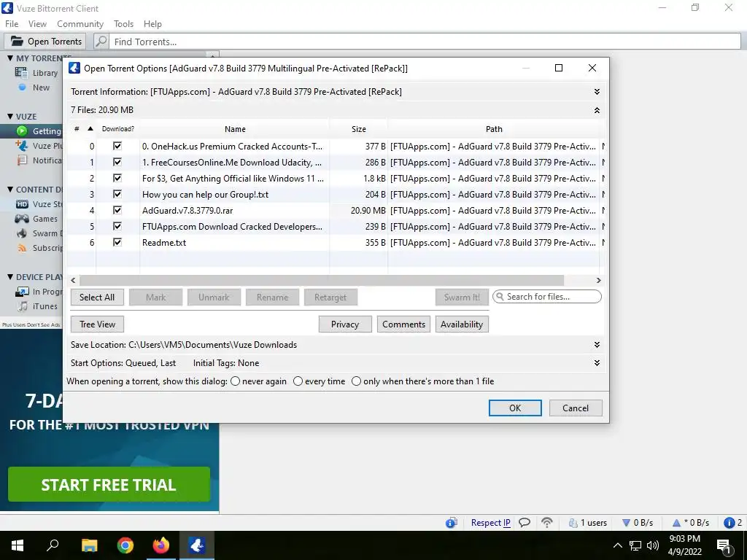Cancel the Open Torrent Options dialog
Screen dimensions: 747x560
tap(576, 408)
